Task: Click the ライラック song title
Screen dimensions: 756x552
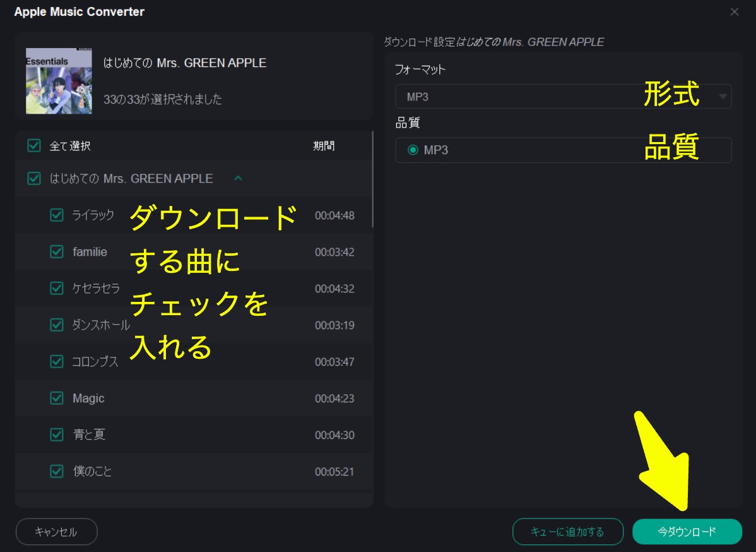Action: 93,215
